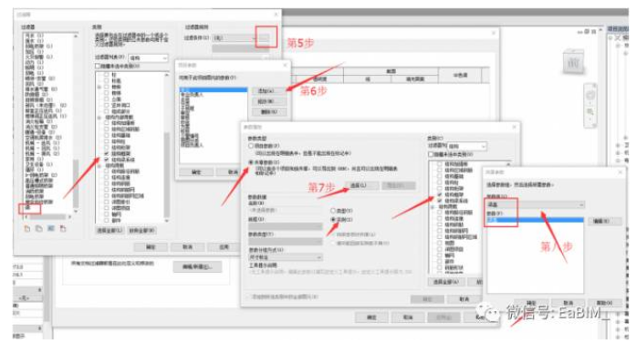Click the New filter icon below the filter list
The width and height of the screenshot is (636, 364).
pos(27,229)
